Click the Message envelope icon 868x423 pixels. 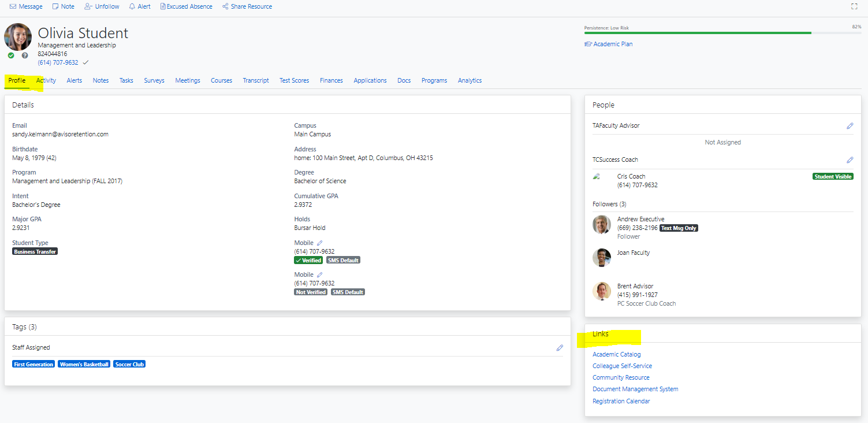(13, 6)
